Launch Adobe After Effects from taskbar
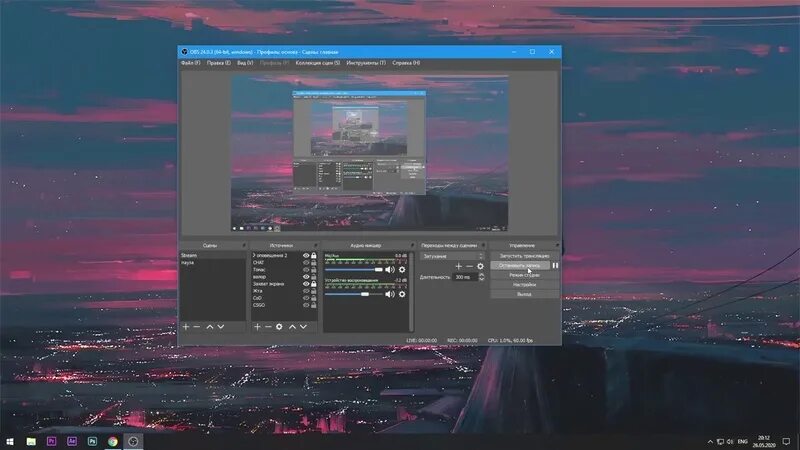800x450 pixels. click(x=72, y=441)
